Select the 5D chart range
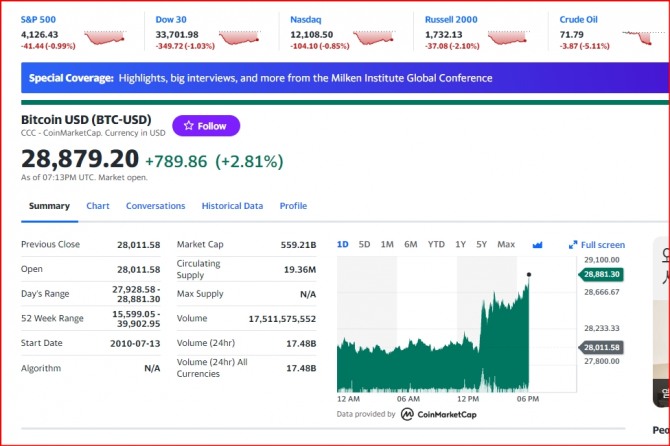Image resolution: width=670 pixels, height=446 pixels. click(364, 244)
